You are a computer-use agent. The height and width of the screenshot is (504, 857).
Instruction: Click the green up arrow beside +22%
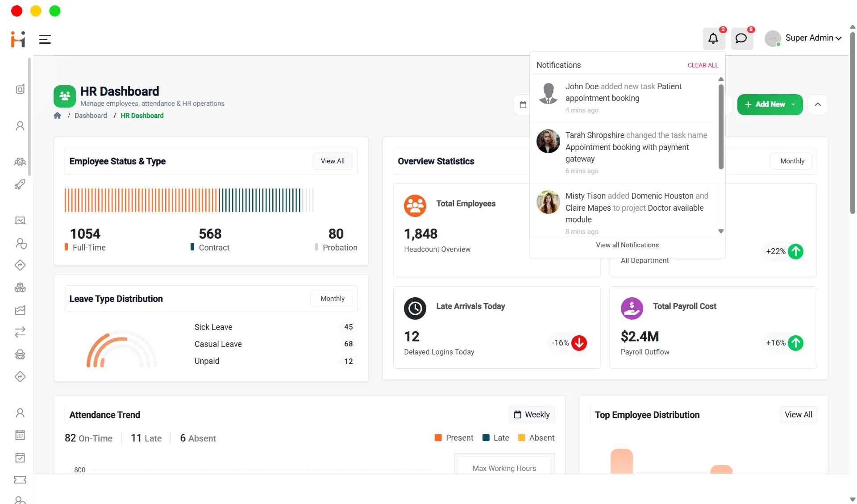(795, 251)
